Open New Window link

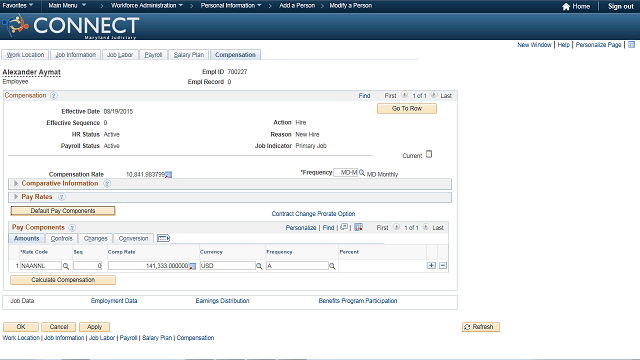tap(534, 45)
